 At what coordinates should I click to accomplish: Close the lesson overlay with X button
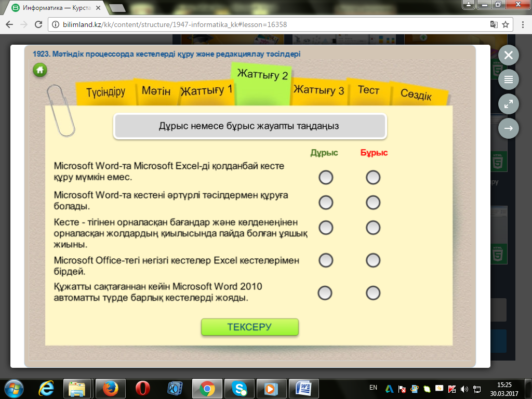(x=508, y=55)
